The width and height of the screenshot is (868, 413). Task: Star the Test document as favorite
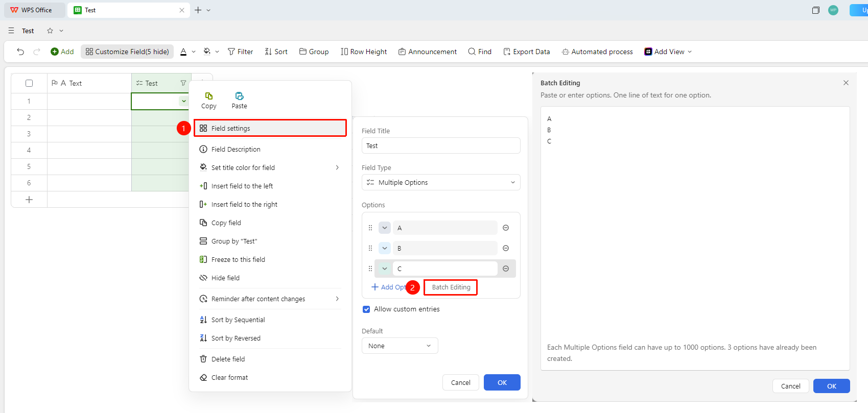point(50,31)
